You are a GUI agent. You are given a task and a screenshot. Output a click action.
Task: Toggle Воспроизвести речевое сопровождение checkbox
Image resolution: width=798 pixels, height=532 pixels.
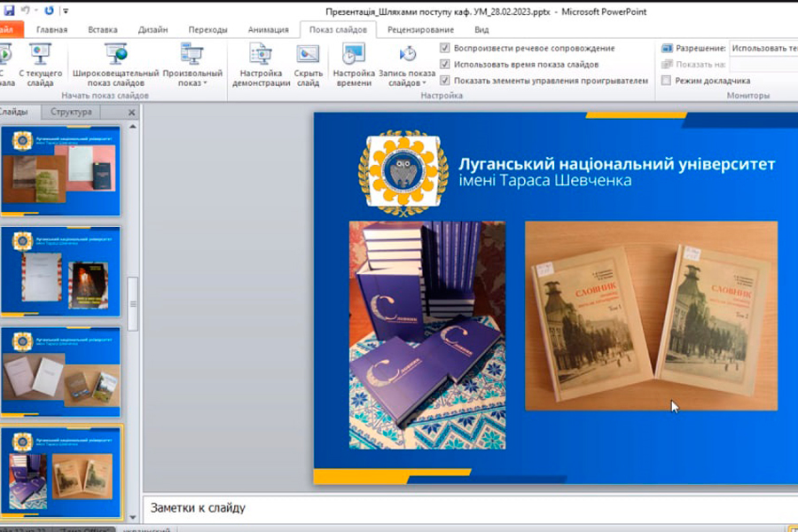tap(445, 48)
